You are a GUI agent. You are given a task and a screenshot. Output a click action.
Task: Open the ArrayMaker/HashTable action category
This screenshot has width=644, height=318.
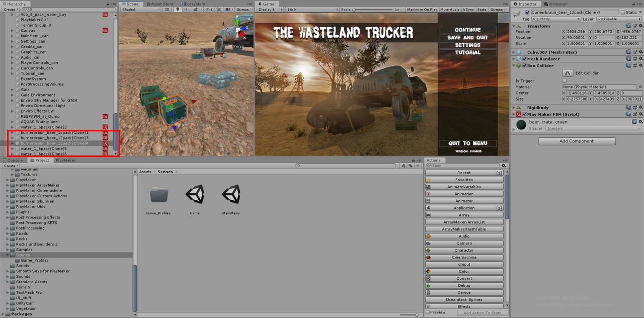464,229
